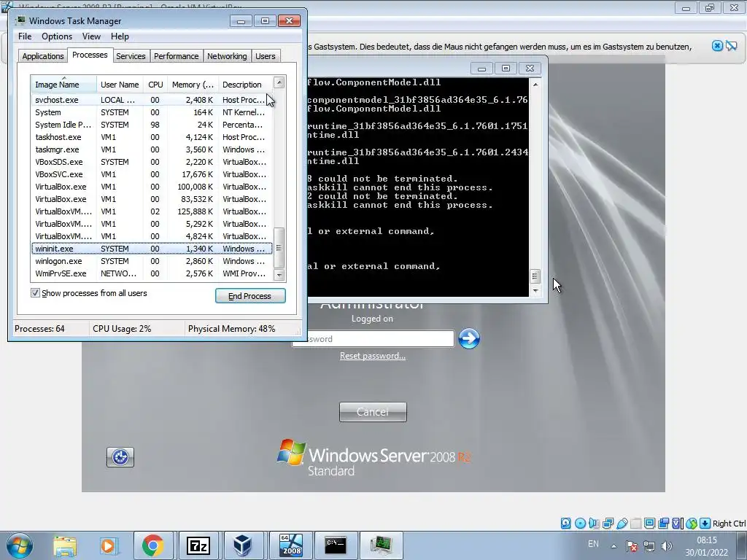Toggle Show processes from all users checkbox
This screenshot has height=560, width=747.
point(35,293)
